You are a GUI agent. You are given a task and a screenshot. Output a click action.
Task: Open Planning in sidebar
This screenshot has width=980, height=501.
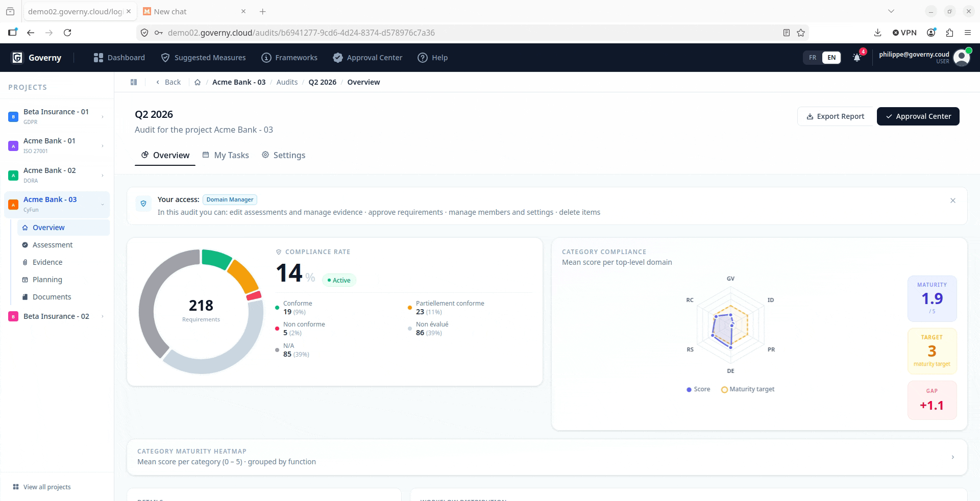63,280
